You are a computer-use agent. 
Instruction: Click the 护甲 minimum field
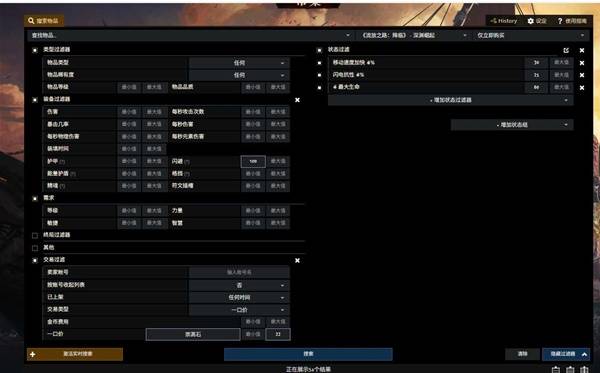(129, 161)
